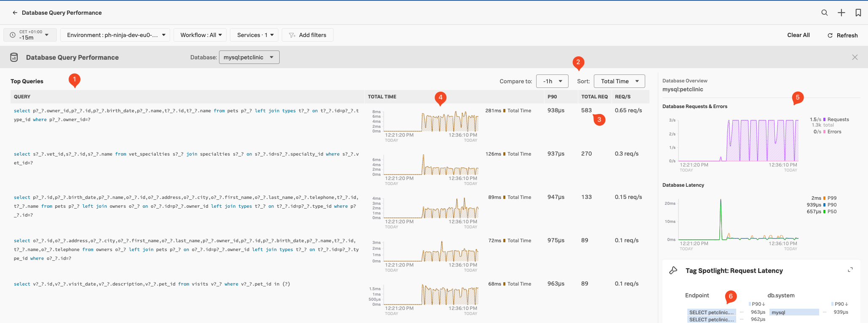Click the 975µs P90 value

tap(556, 240)
